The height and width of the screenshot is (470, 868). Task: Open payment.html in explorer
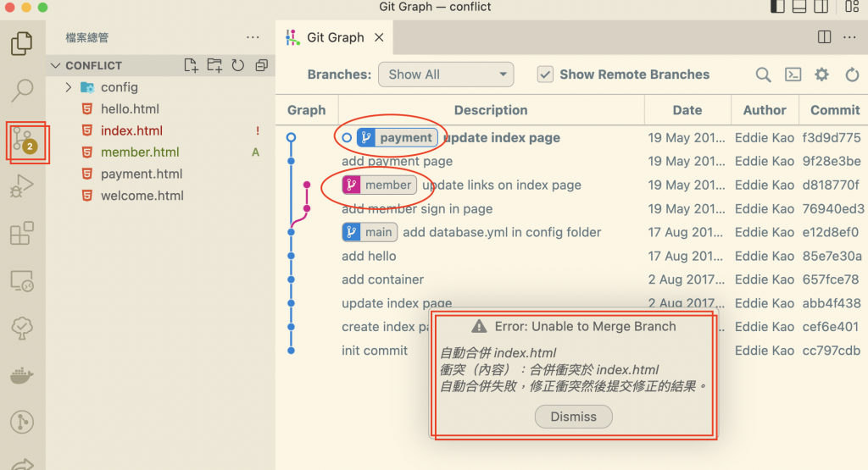(x=160, y=174)
